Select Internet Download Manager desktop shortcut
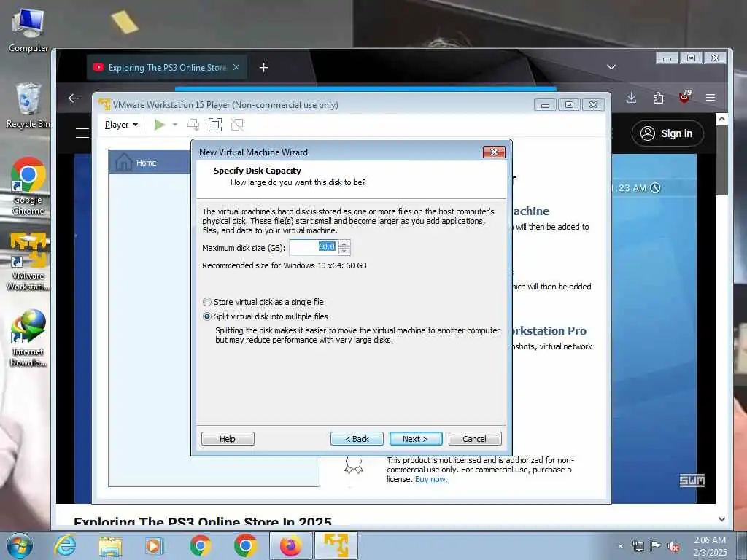 tap(28, 337)
